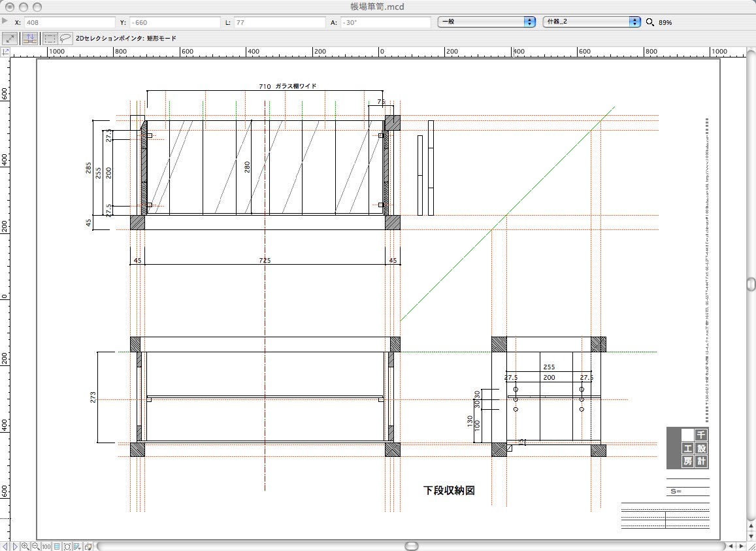Viewport: 756px width, 551px height.
Task: Click the horizontal scrollbar thumb
Action: [411, 546]
